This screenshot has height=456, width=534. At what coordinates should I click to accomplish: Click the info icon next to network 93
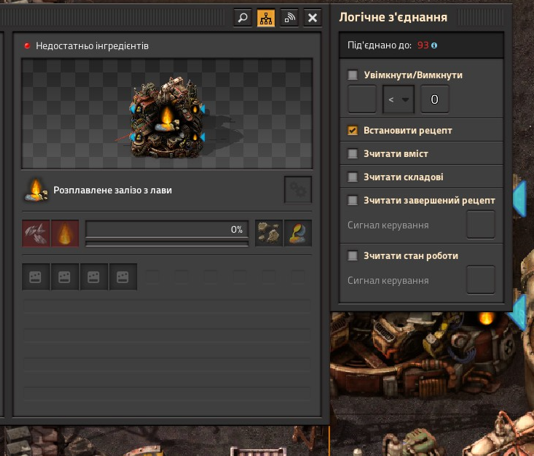coord(434,45)
